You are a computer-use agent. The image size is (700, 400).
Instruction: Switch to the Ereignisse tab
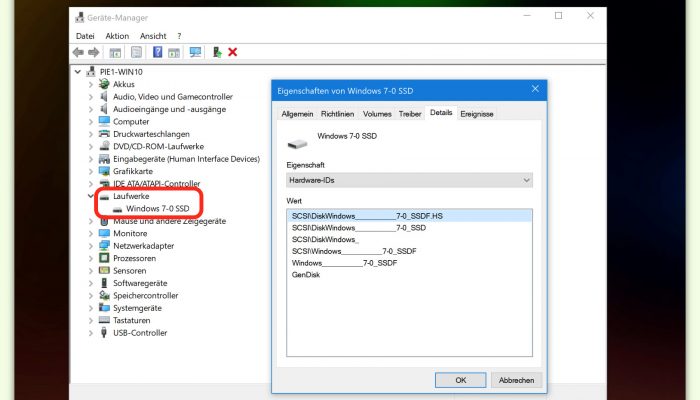[x=477, y=114]
